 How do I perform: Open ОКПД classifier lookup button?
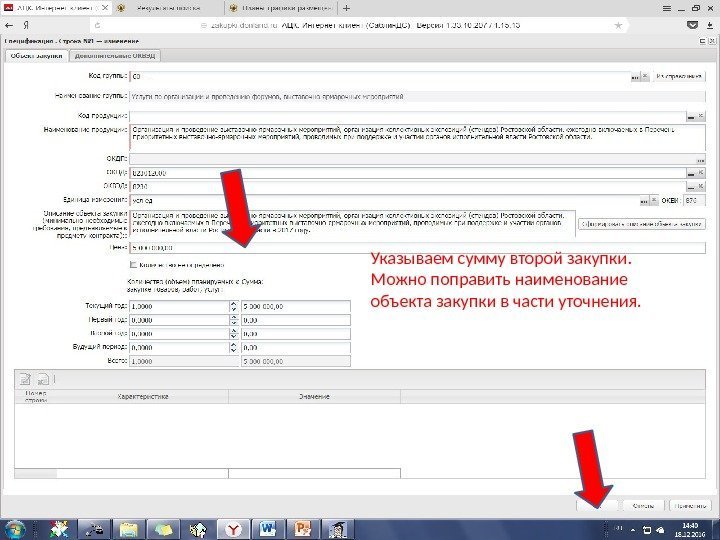[691, 173]
